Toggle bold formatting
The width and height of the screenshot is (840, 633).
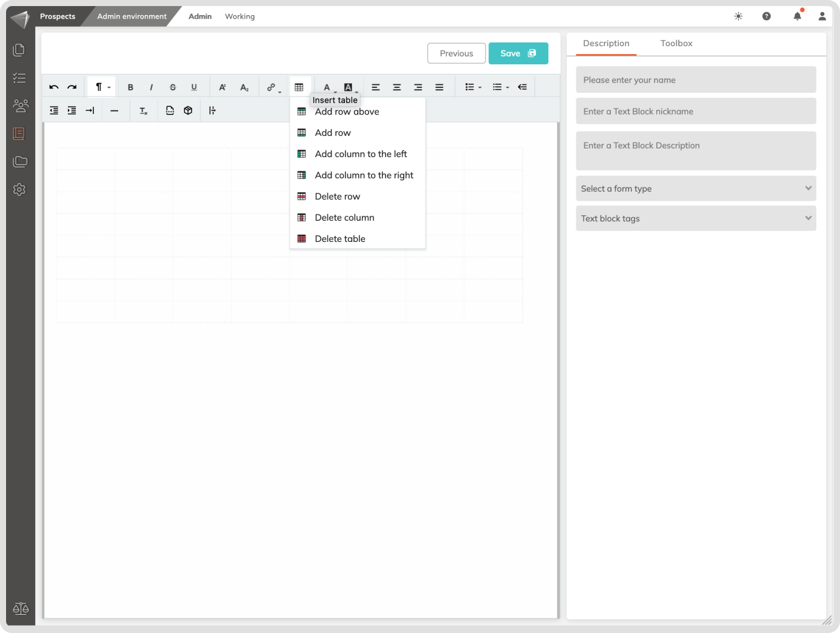(x=130, y=87)
